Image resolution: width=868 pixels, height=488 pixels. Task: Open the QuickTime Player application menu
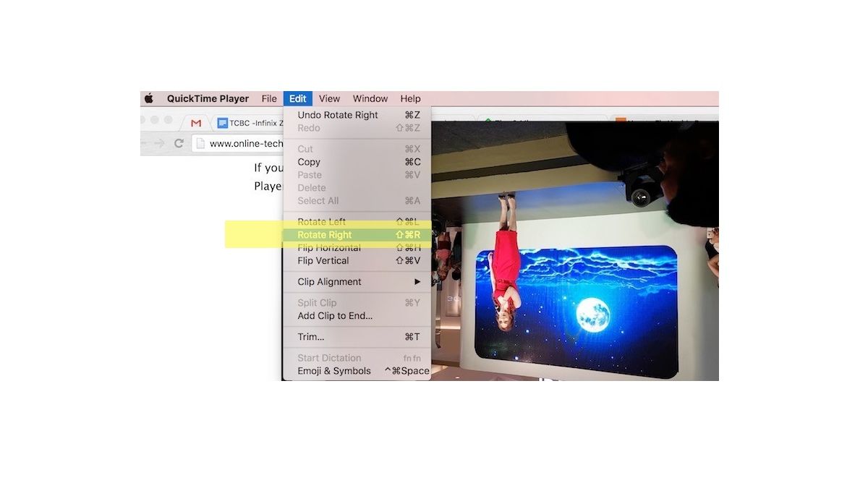coord(208,99)
